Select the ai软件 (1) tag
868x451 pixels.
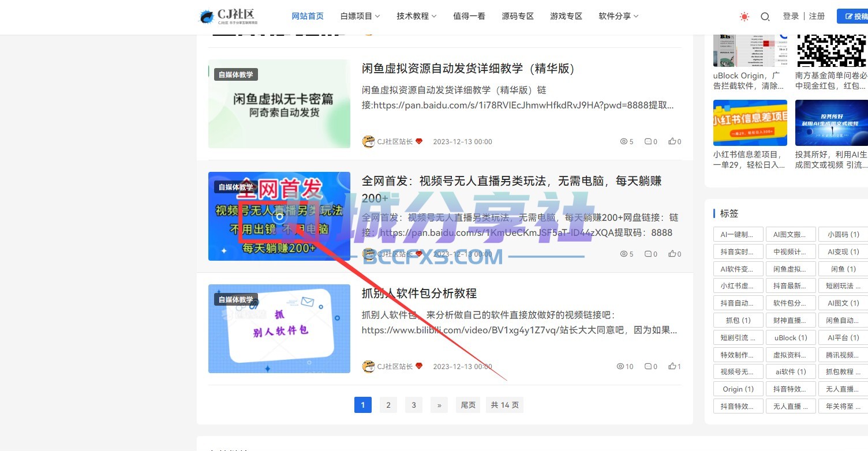791,371
